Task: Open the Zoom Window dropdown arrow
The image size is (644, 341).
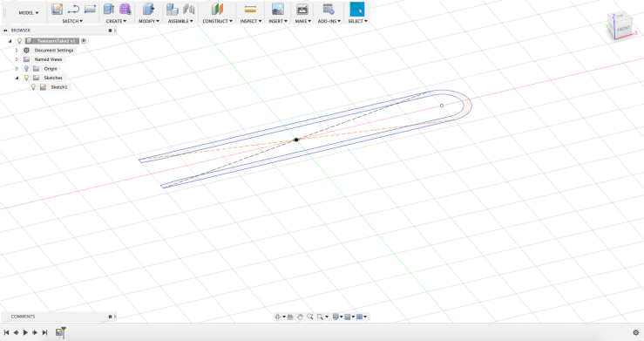Action: coord(327,317)
